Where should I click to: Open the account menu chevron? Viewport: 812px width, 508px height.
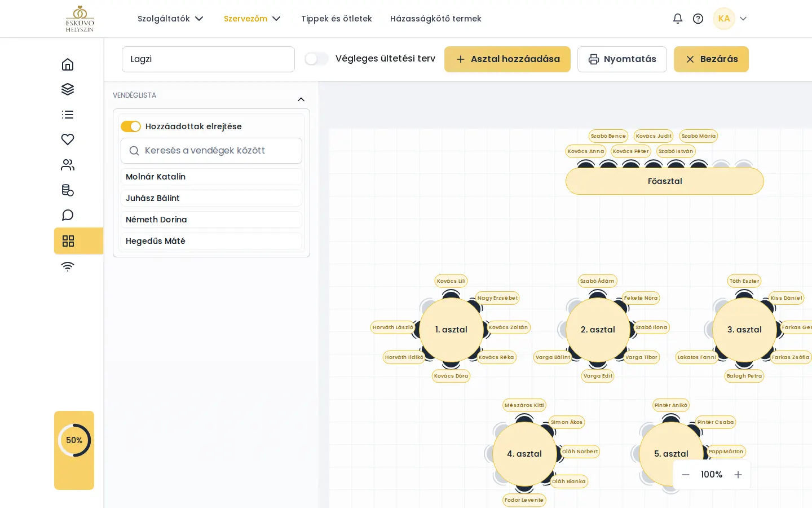coord(743,19)
